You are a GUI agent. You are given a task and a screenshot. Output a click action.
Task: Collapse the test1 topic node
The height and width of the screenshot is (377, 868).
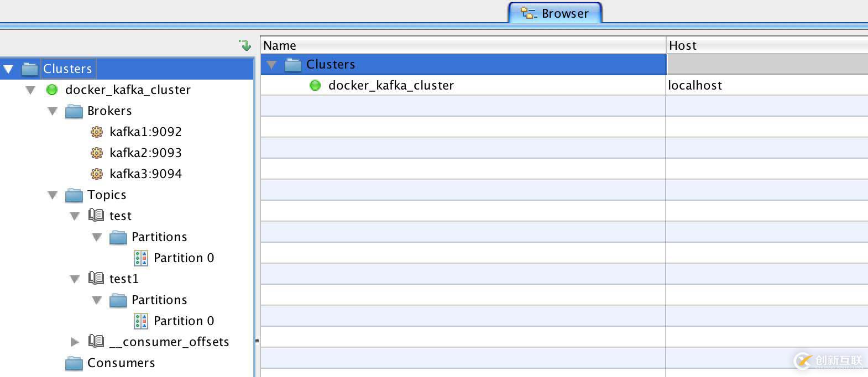pyautogui.click(x=75, y=279)
